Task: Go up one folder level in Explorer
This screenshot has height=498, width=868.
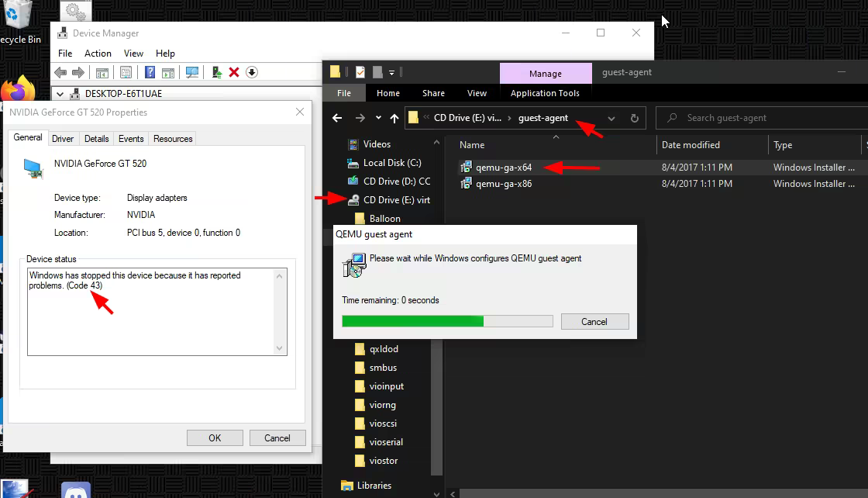Action: click(x=394, y=118)
